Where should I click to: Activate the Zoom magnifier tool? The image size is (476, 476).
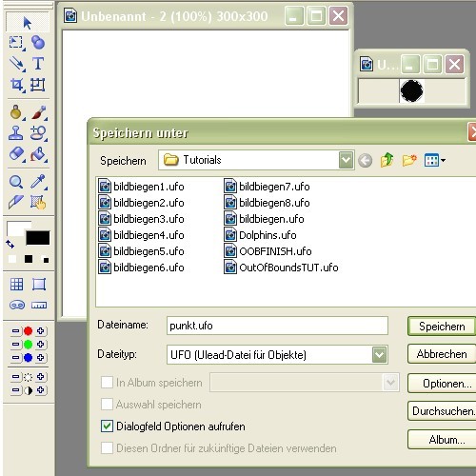coord(16,182)
